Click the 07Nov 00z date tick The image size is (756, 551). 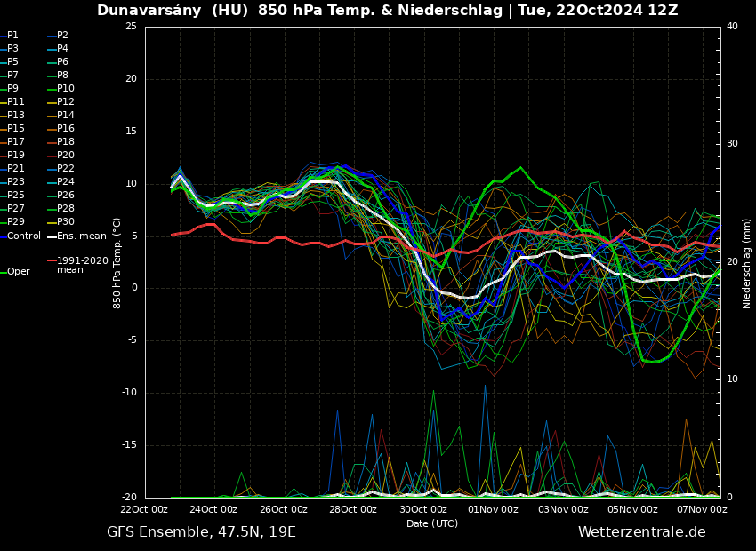702,510
